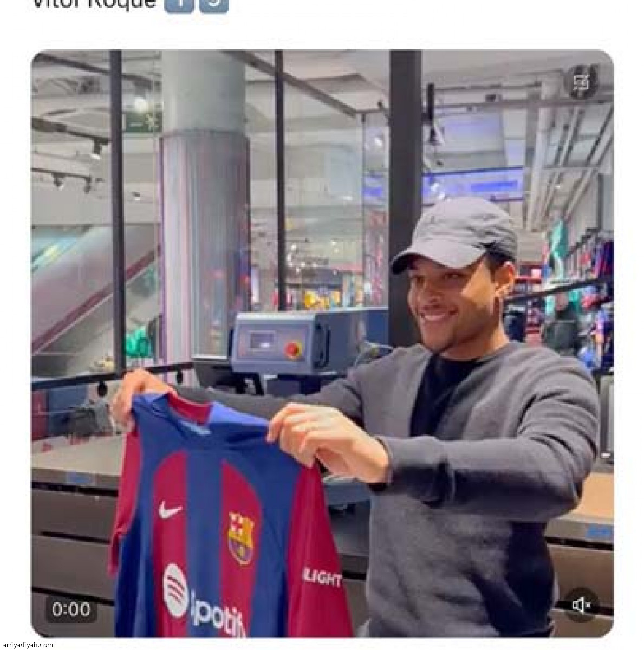Click the FC Barcelona crest on jersey

click(241, 537)
